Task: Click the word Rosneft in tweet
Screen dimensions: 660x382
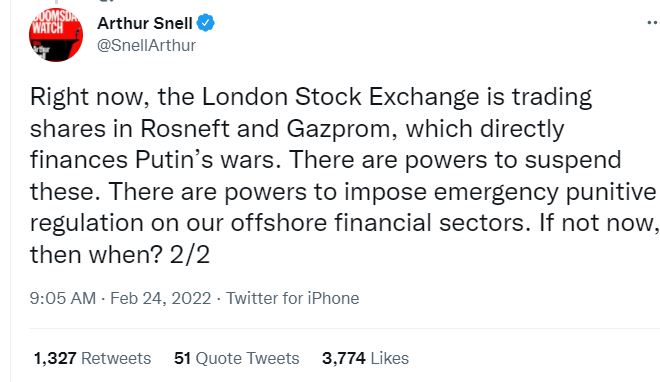Action: (x=185, y=128)
